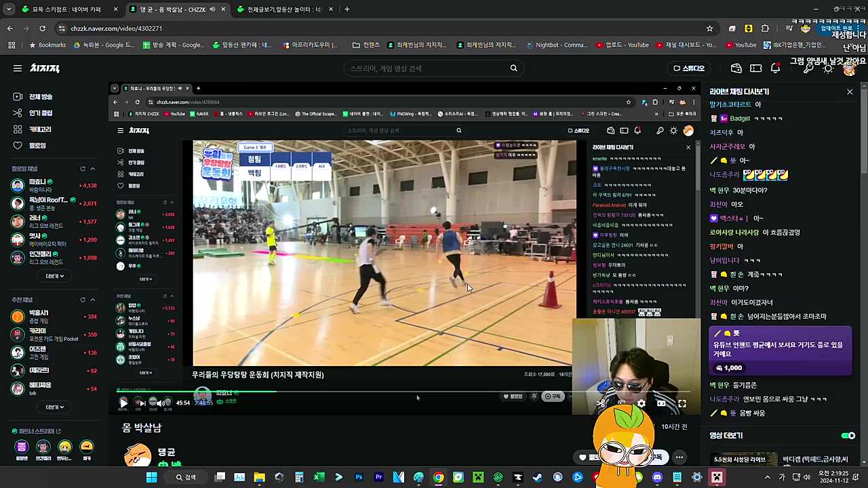Click the taskbar 검색 search box

click(x=186, y=477)
